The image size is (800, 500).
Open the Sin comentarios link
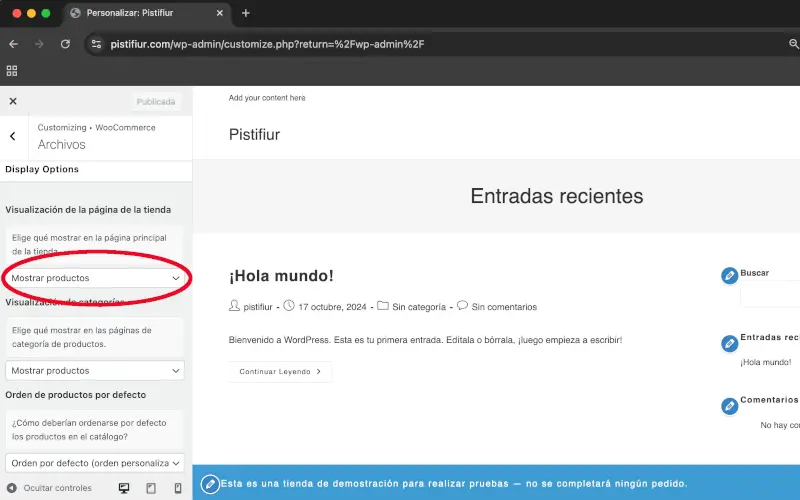(504, 307)
